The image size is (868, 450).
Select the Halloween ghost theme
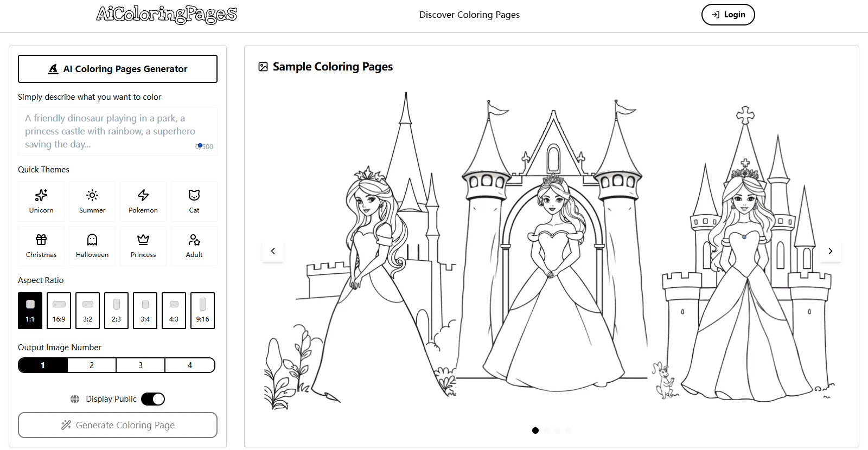[92, 246]
